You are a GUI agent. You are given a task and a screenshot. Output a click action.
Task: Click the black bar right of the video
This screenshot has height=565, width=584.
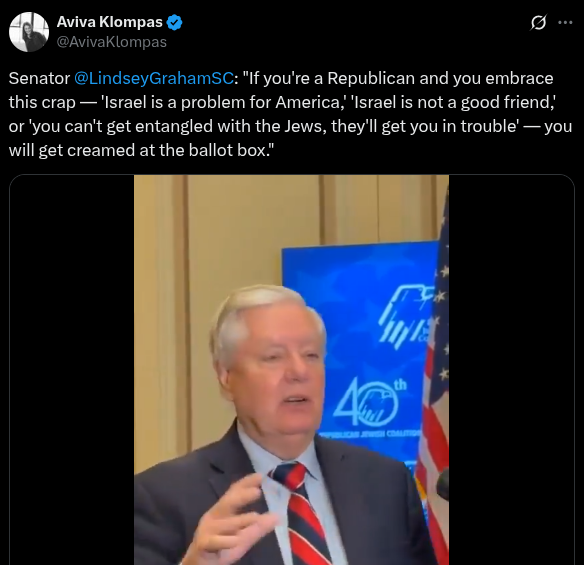point(511,370)
